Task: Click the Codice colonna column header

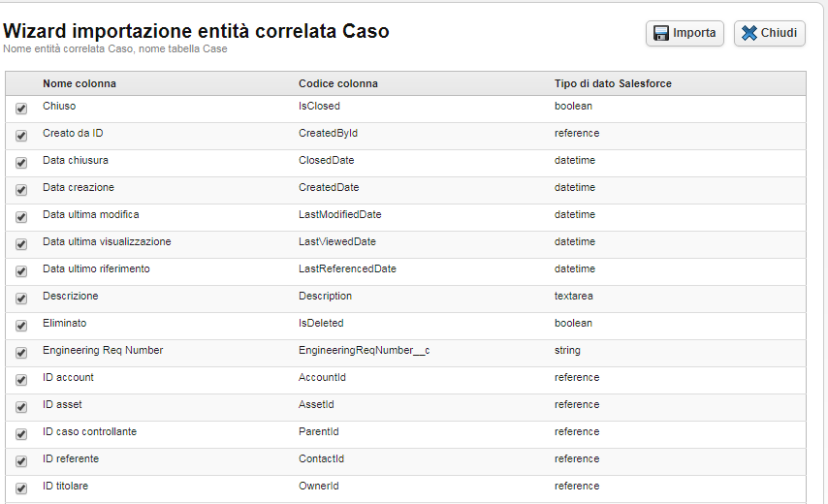Action: pyautogui.click(x=338, y=83)
